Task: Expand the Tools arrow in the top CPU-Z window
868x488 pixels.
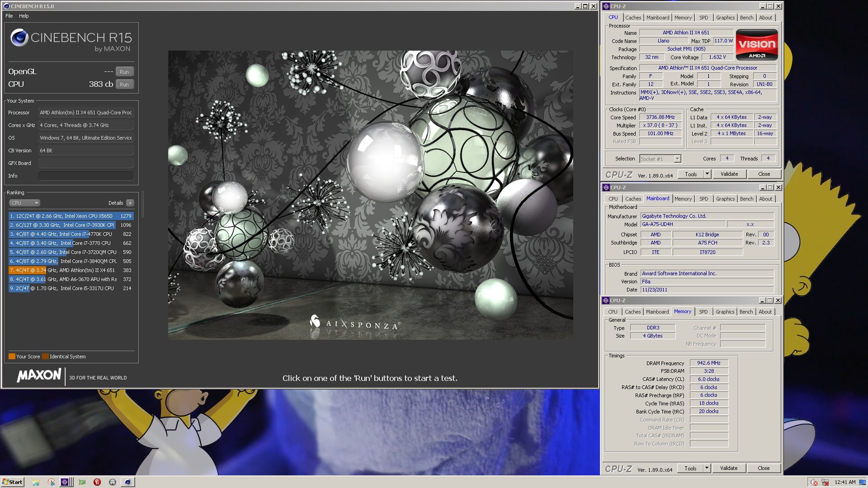Action: coord(707,174)
